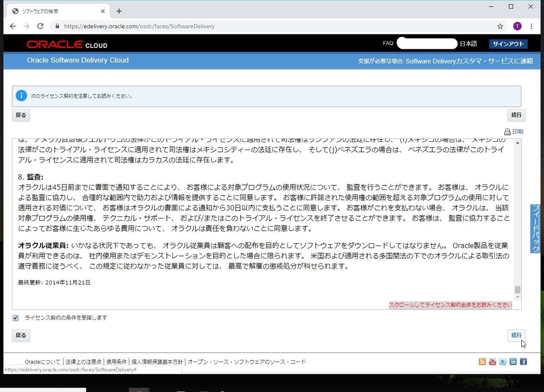The image size is (544, 392).
Task: Continue by pressing the 続行 button
Action: pos(516,335)
